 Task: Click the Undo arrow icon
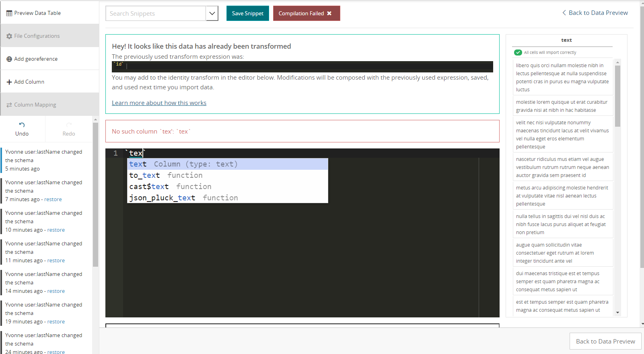pyautogui.click(x=22, y=125)
